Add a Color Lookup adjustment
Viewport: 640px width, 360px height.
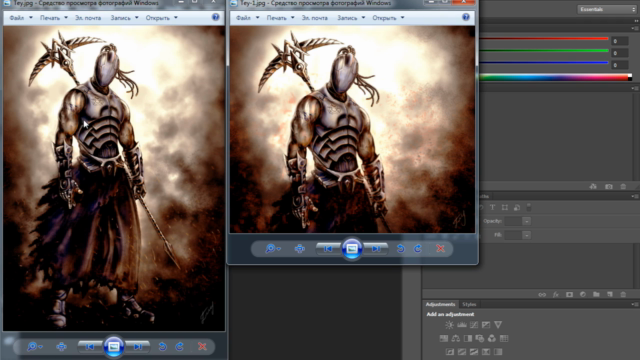504,338
